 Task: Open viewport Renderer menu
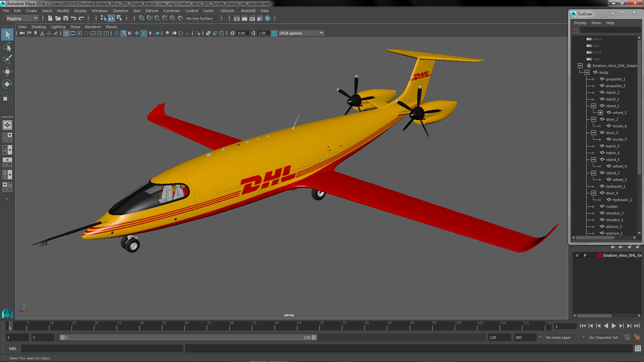coord(93,27)
